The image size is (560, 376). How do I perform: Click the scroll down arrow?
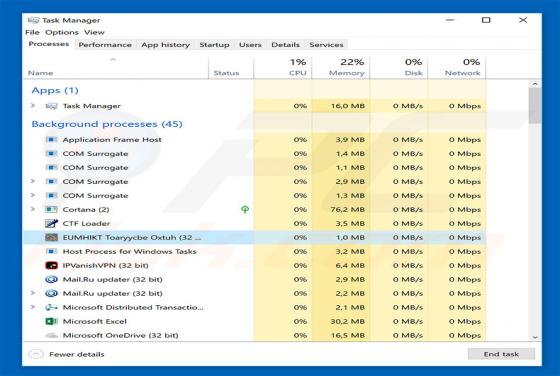(x=535, y=337)
